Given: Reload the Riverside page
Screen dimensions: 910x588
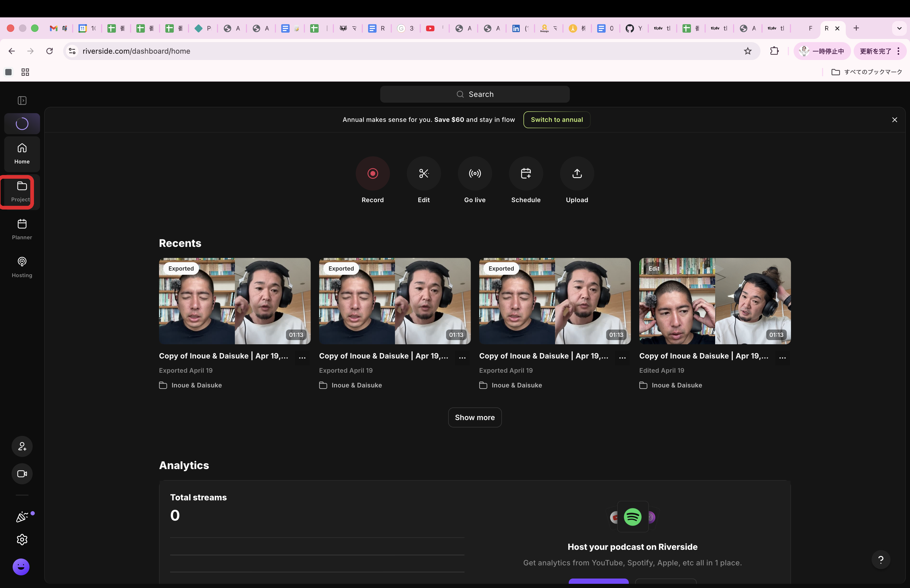Looking at the screenshot, I should [50, 51].
